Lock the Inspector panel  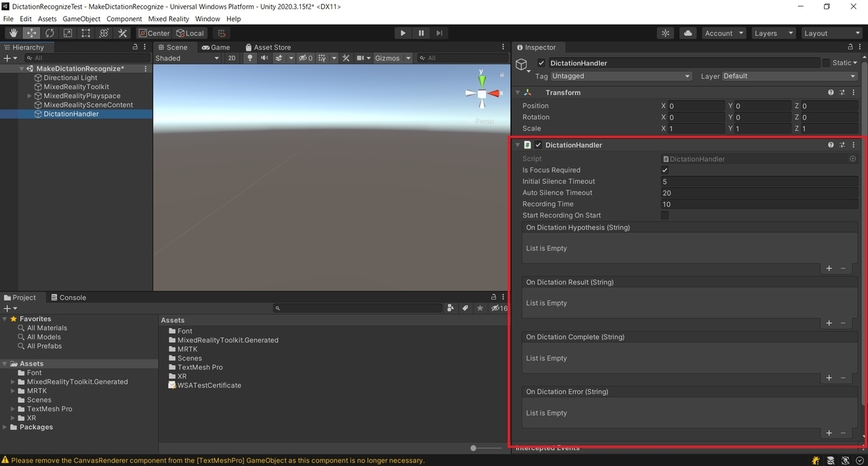point(851,47)
